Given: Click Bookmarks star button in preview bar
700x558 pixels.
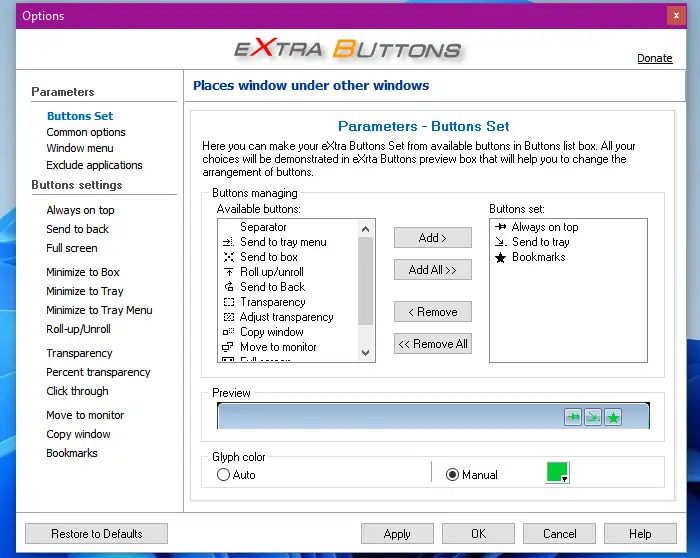Looking at the screenshot, I should (613, 417).
